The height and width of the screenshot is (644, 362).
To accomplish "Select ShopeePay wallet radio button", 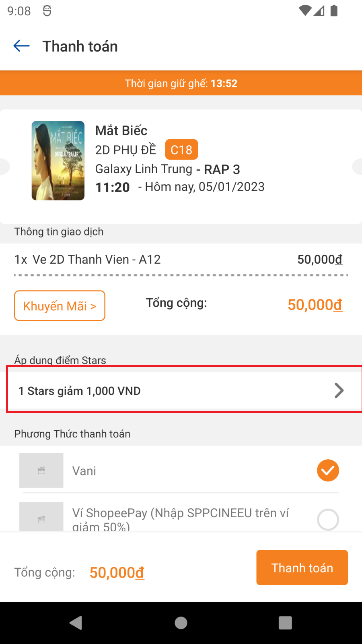I will (x=328, y=519).
